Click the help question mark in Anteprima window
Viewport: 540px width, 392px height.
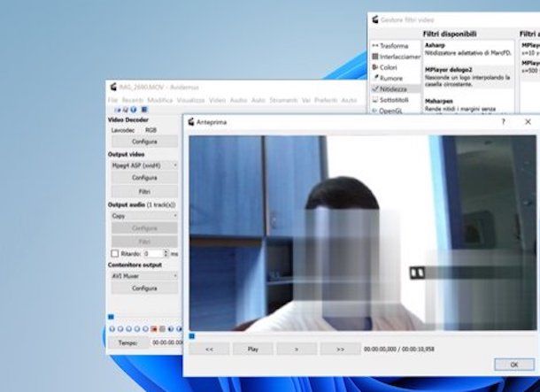(503, 121)
